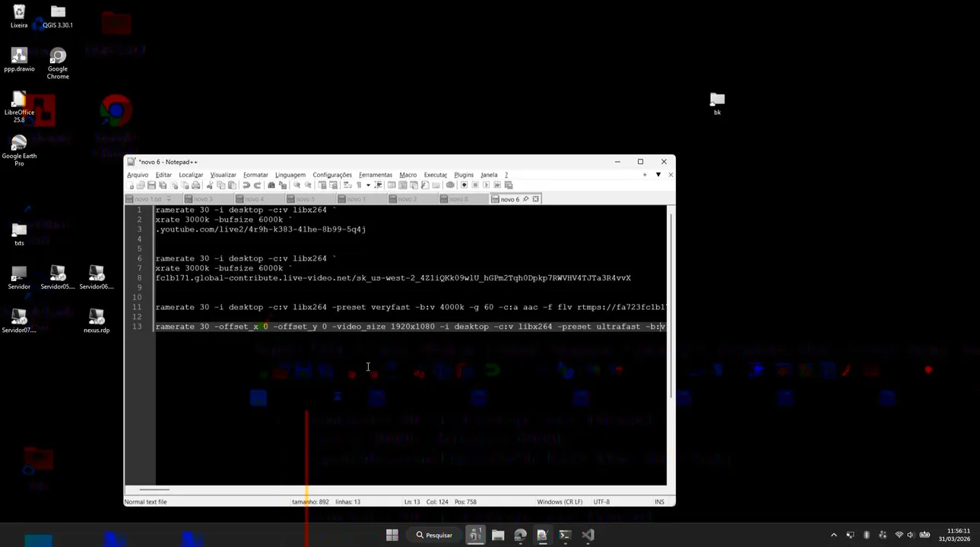The image size is (980, 547).
Task: Toggle the pin on novo 6 tab
Action: [x=525, y=199]
